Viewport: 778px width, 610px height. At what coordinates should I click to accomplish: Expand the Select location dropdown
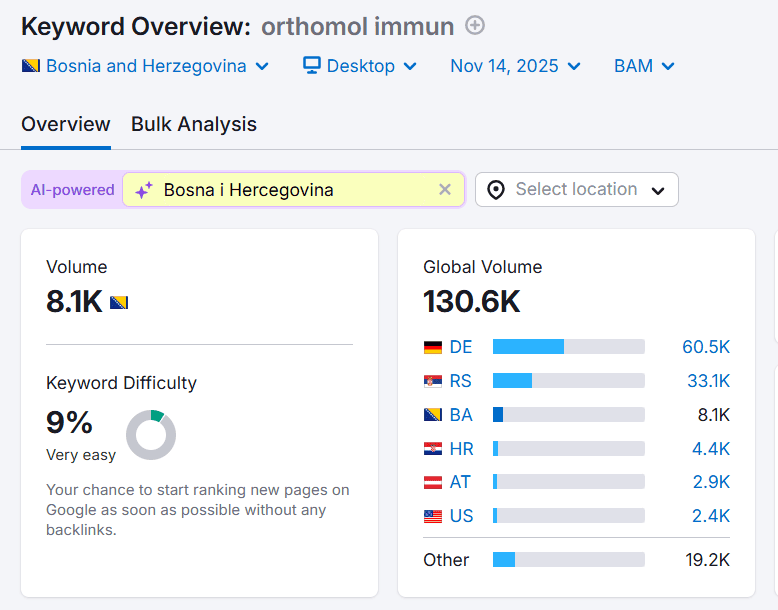(x=577, y=190)
